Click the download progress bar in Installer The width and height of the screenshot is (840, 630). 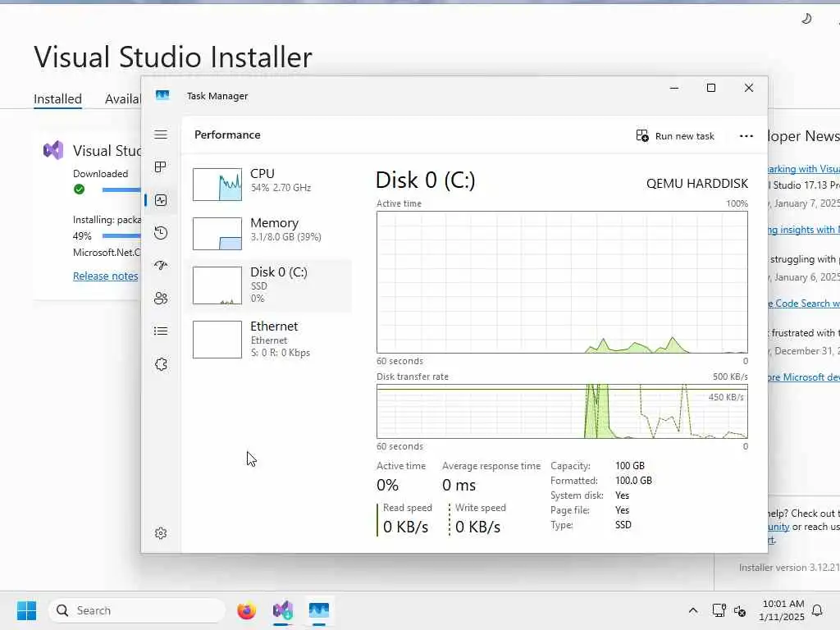click(x=121, y=189)
